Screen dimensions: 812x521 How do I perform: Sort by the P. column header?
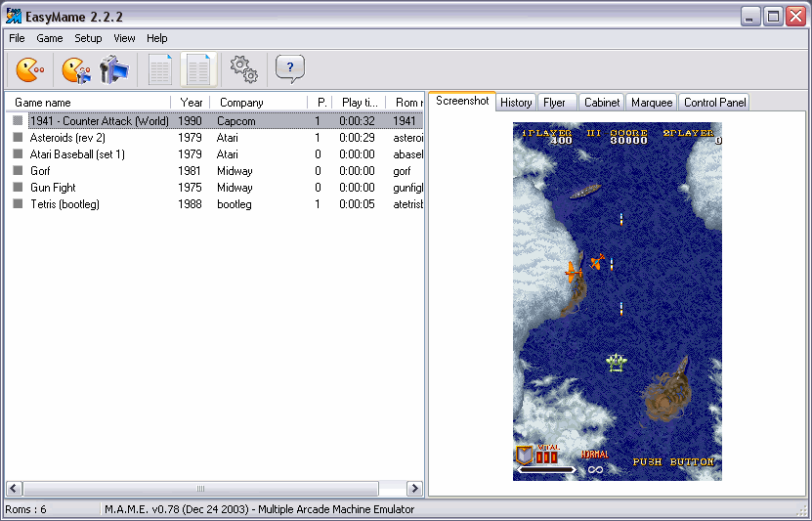[x=320, y=103]
